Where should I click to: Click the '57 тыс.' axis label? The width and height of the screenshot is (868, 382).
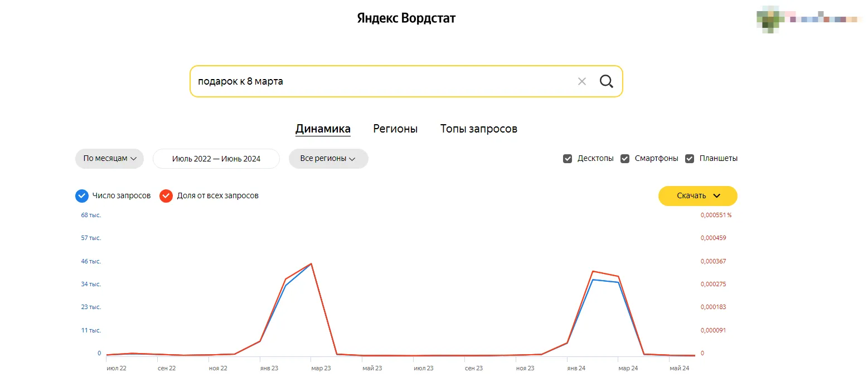(91, 238)
